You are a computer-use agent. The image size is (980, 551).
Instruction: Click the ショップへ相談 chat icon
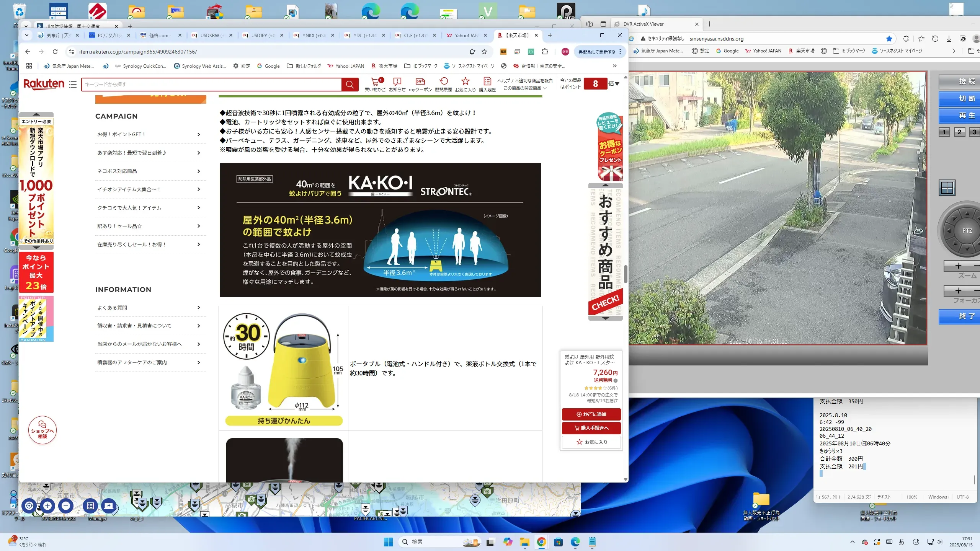click(42, 430)
